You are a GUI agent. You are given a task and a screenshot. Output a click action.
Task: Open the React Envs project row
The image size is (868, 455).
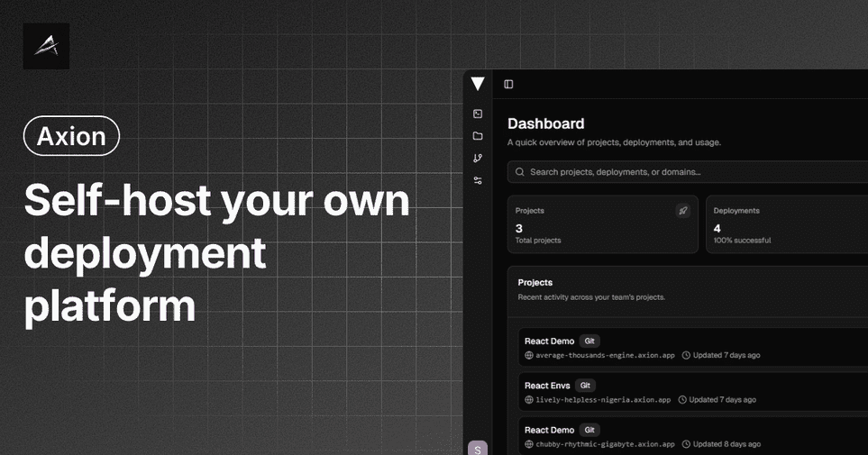pos(693,392)
